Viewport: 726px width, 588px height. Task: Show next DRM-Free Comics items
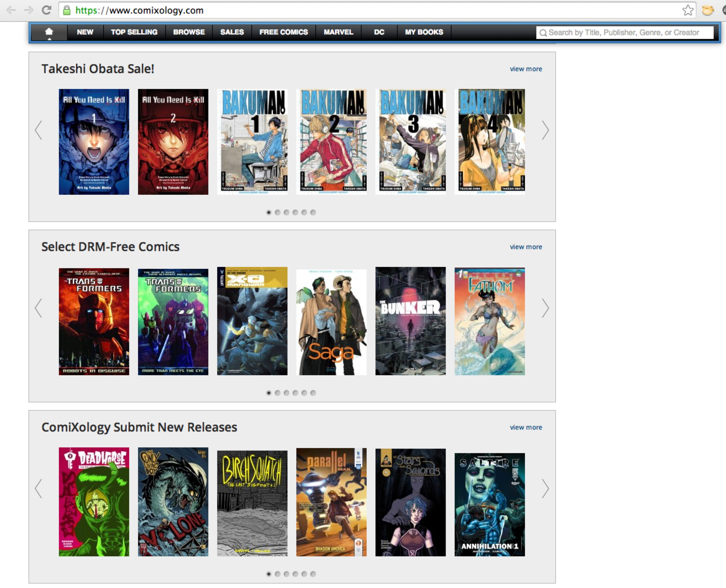pos(545,308)
